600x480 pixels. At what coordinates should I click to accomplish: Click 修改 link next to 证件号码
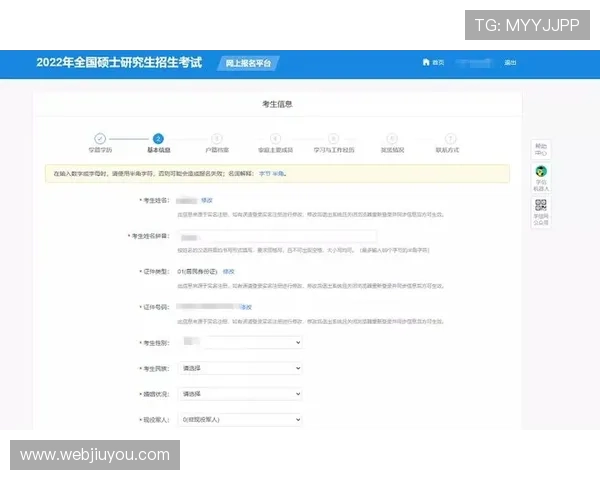pos(246,307)
